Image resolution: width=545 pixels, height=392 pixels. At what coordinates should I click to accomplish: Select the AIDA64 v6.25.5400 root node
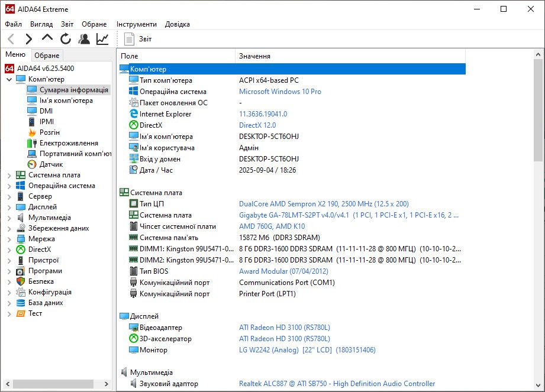pos(46,69)
